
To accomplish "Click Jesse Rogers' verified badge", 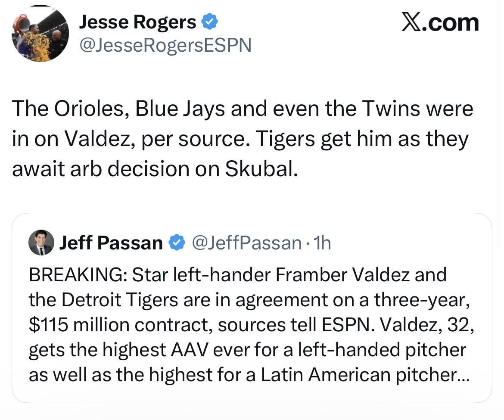I will [x=210, y=21].
